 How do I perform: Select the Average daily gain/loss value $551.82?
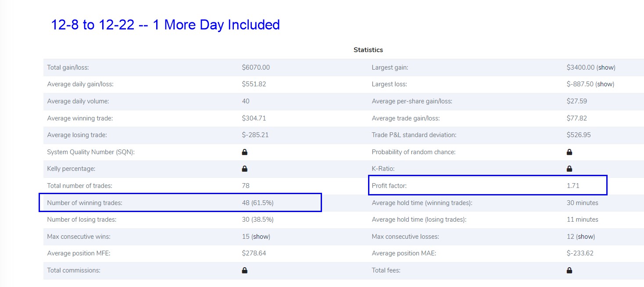click(x=254, y=84)
